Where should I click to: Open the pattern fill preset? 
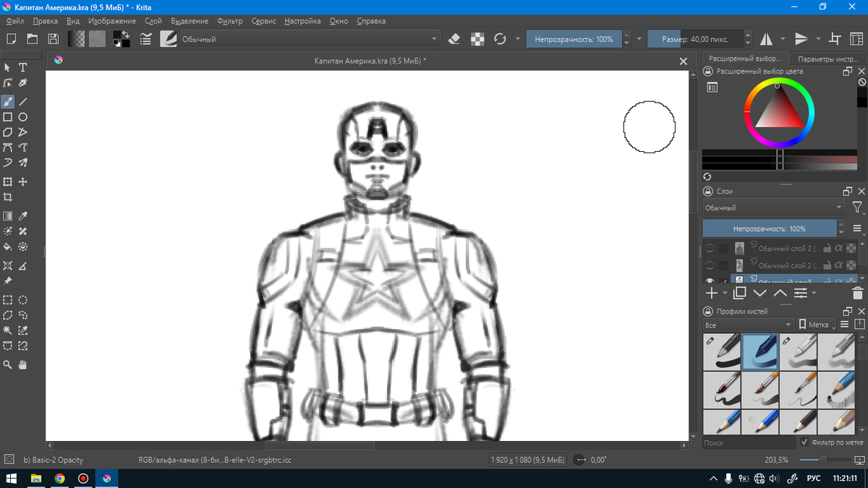(x=97, y=39)
